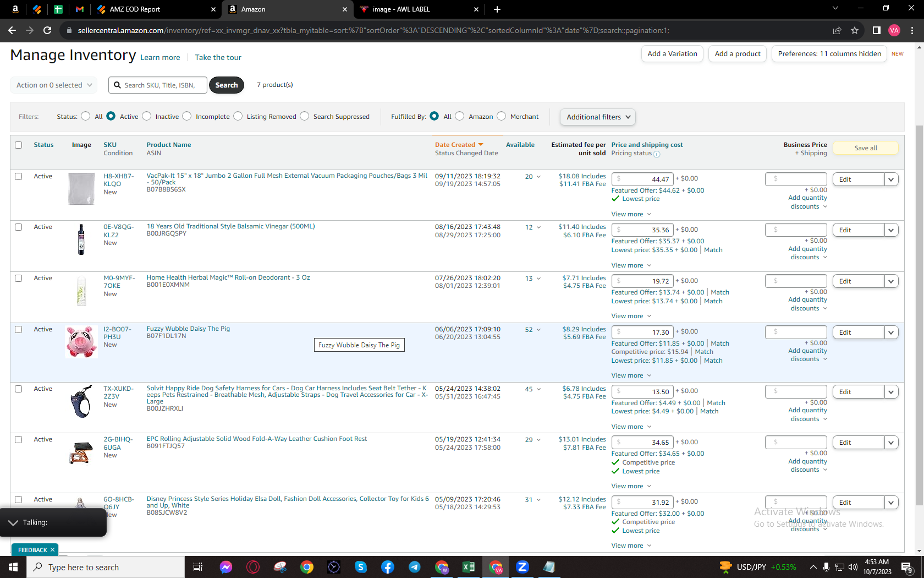Expand the Talking panel chevron
The height and width of the screenshot is (578, 924).
[13, 522]
